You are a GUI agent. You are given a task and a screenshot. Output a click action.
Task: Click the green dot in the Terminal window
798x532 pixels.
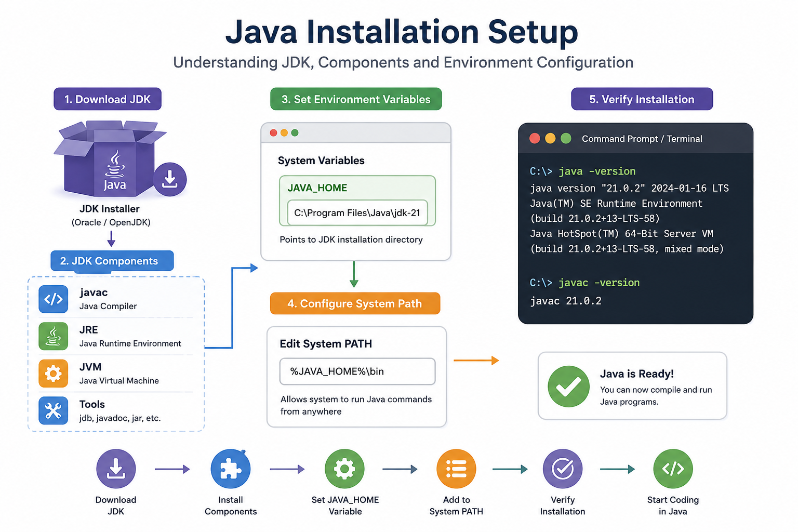coord(566,138)
